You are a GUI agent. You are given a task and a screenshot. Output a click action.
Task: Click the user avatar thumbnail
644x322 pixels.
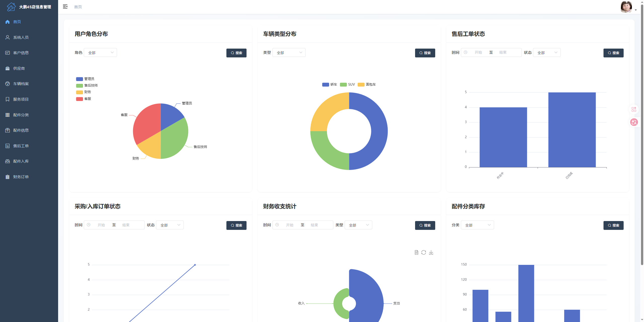626,7
